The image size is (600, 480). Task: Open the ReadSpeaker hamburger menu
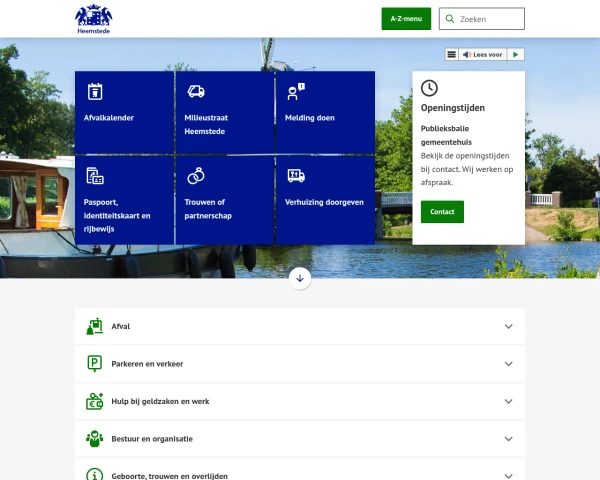tap(452, 54)
